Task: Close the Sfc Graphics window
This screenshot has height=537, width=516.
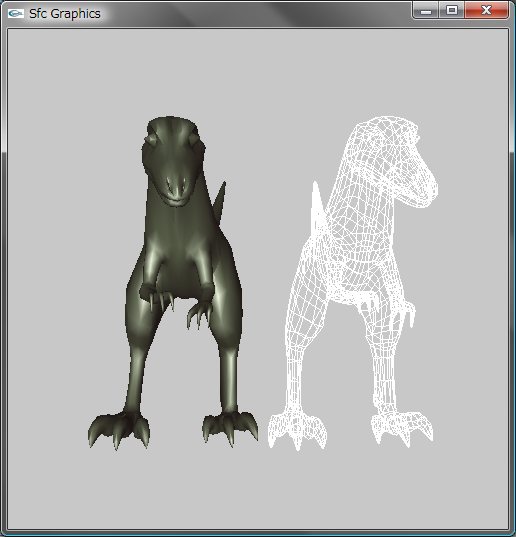Action: pyautogui.click(x=486, y=11)
